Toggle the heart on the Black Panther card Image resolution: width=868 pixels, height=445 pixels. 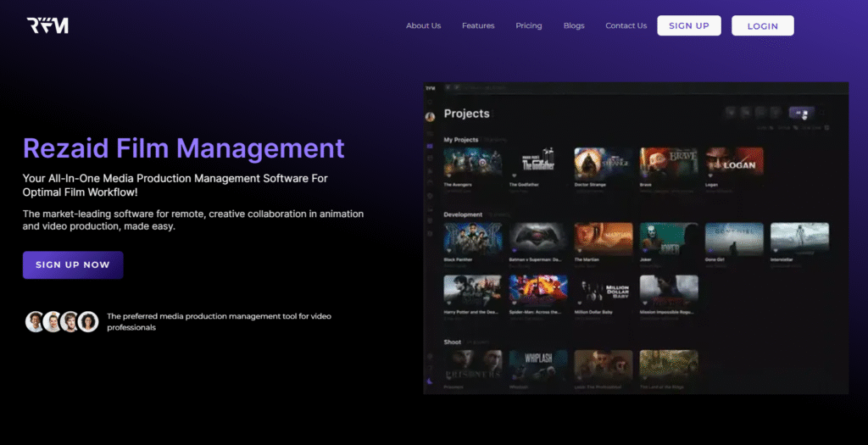point(448,250)
